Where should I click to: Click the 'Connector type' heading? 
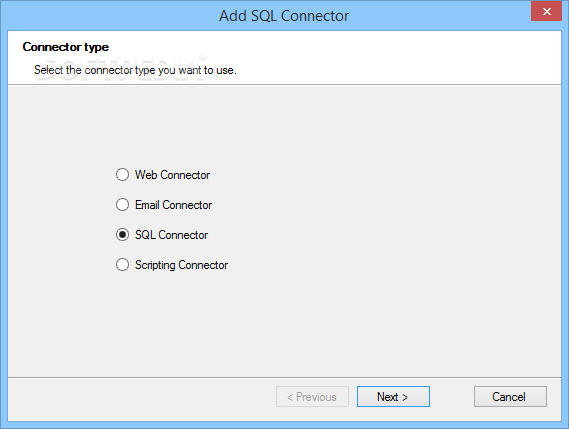coord(66,47)
